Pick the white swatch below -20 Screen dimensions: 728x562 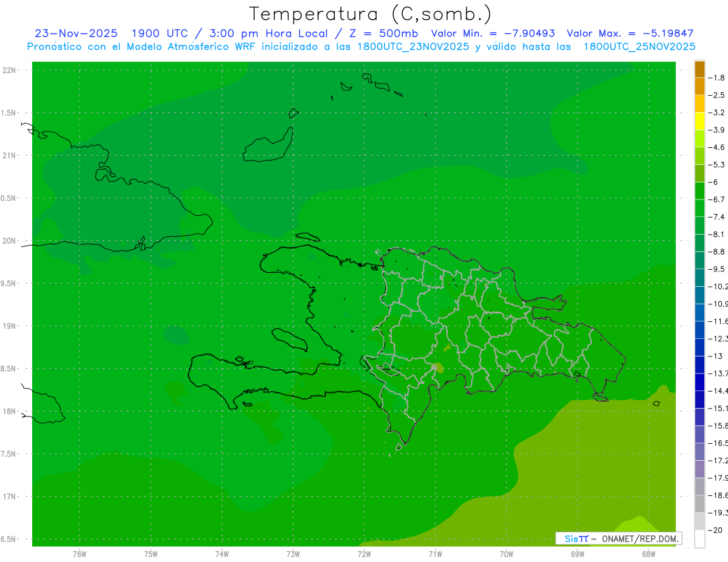pos(699,539)
